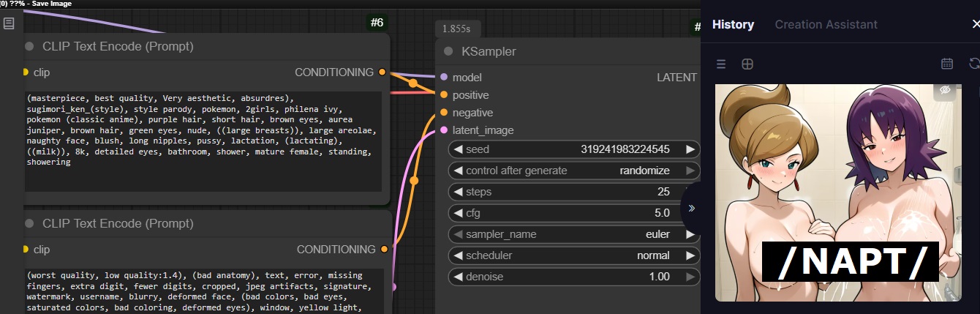The image size is (980, 314).
Task: Click the KSampler negative input port
Action: tap(443, 113)
